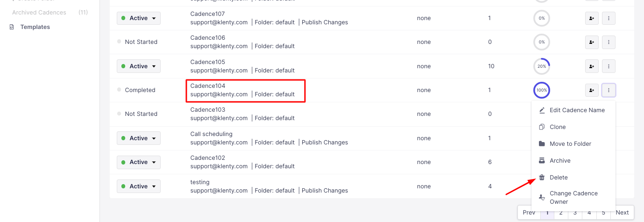Click add prospect icon for Cadence105
The height and width of the screenshot is (222, 644).
[592, 66]
